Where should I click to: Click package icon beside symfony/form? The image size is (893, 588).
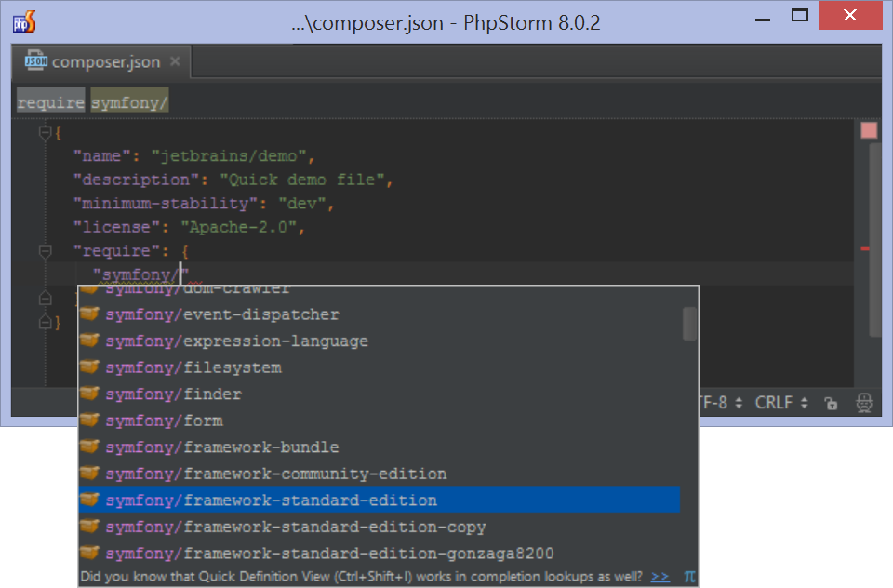pyautogui.click(x=89, y=420)
